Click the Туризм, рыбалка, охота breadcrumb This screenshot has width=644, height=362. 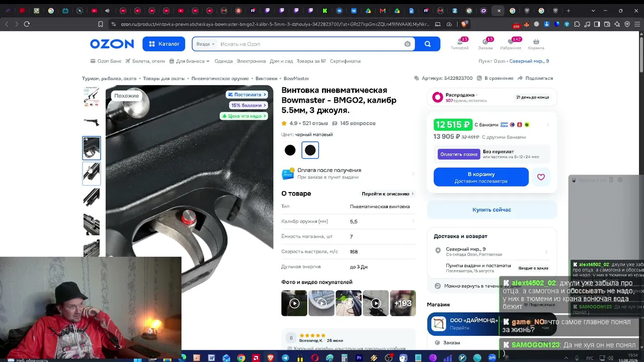coord(109,78)
